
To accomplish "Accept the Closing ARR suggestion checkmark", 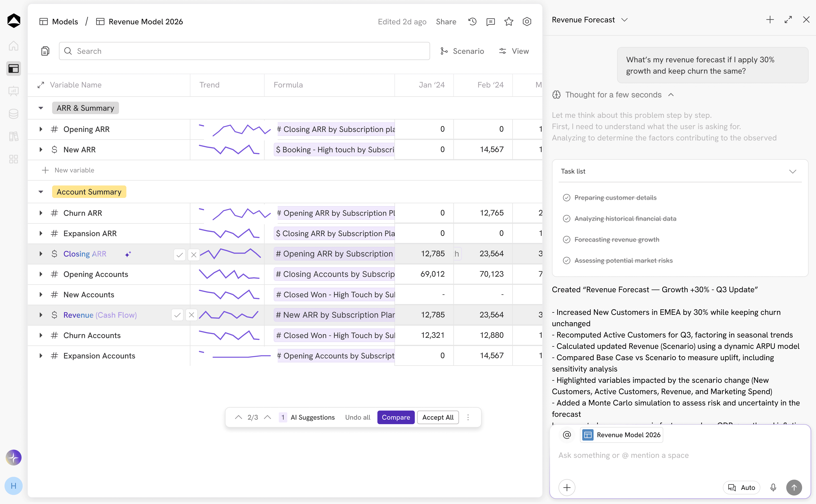I will pyautogui.click(x=179, y=255).
